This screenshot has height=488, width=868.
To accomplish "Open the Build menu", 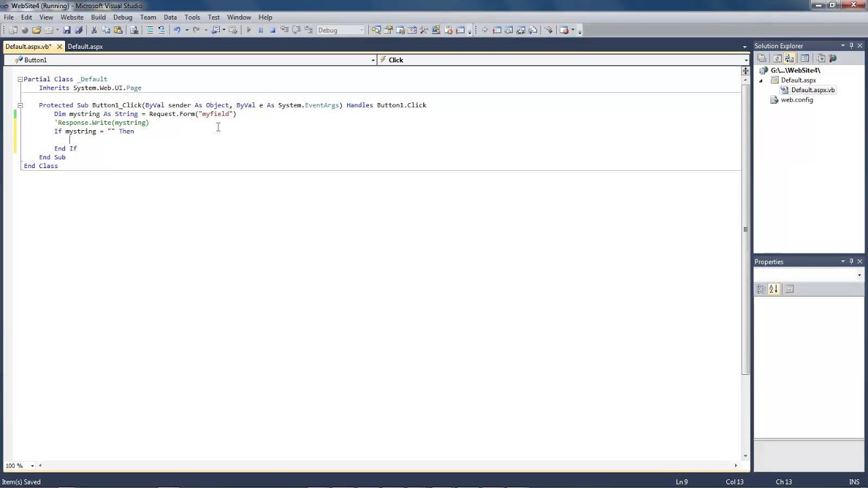I will pos(98,17).
